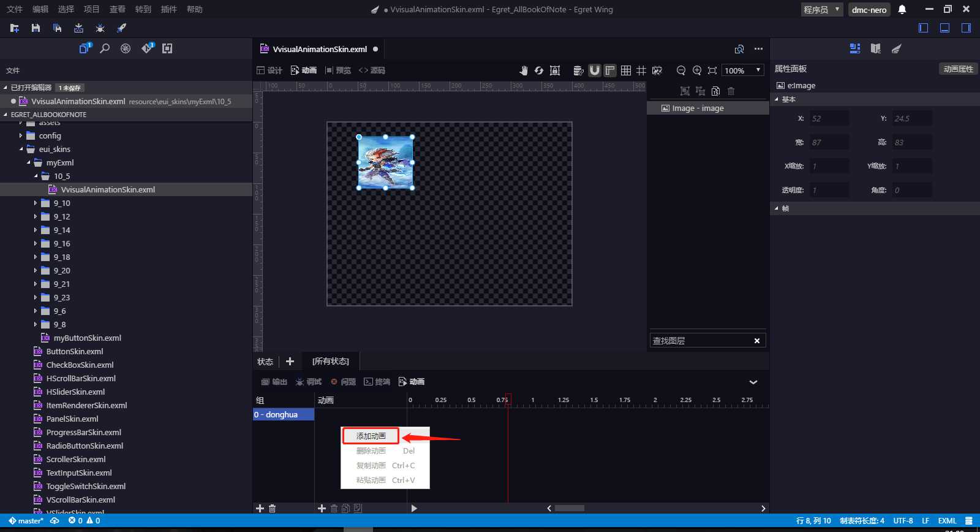Expand the config folder

point(21,135)
